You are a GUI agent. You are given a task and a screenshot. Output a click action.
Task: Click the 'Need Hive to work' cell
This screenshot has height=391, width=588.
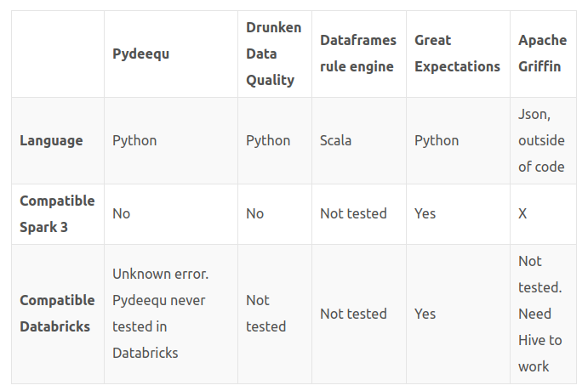tap(540, 314)
